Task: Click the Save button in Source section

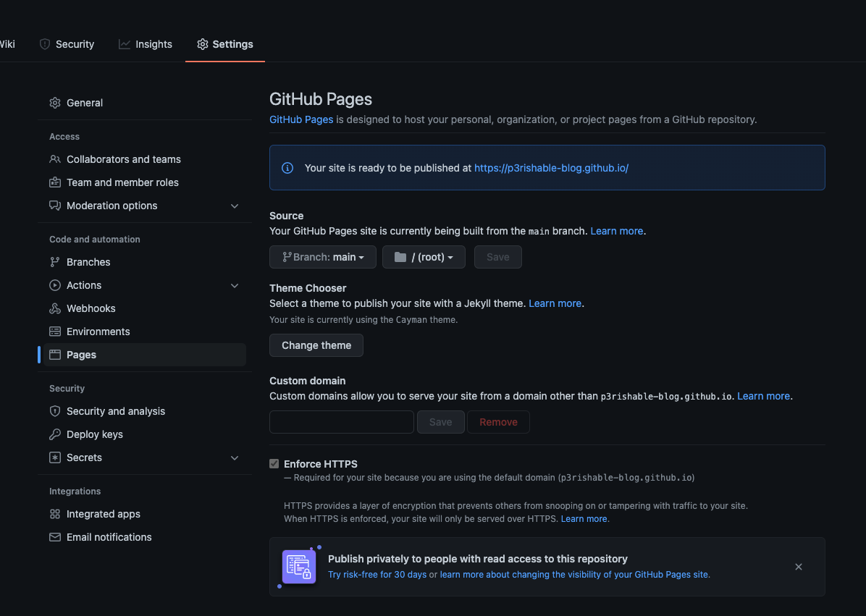Action: (497, 257)
